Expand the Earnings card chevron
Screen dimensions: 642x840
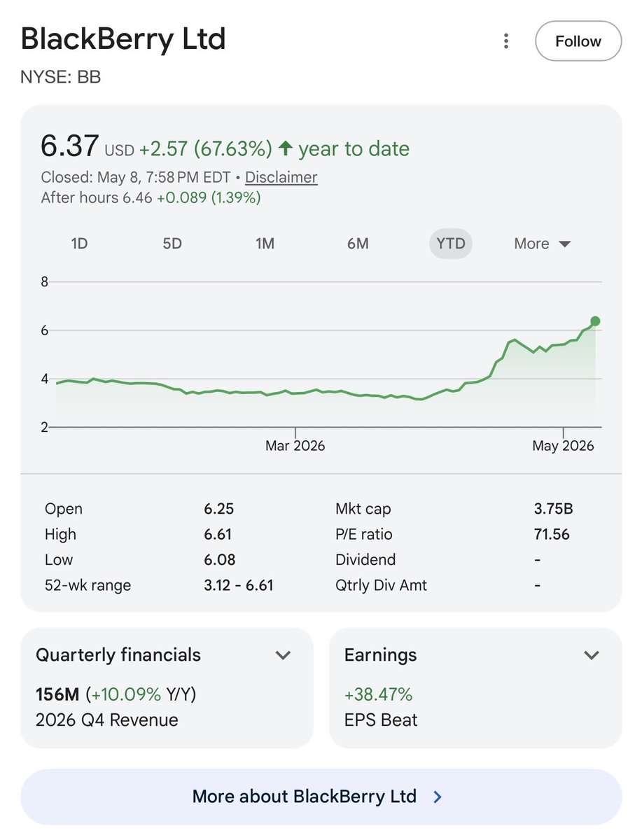pos(592,655)
